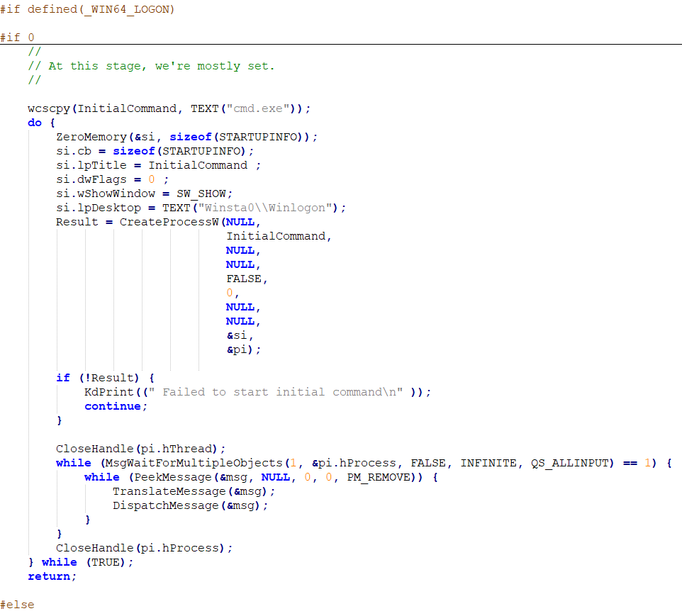Click the 'si.lpTitle = InitialCommand' line

point(158,165)
